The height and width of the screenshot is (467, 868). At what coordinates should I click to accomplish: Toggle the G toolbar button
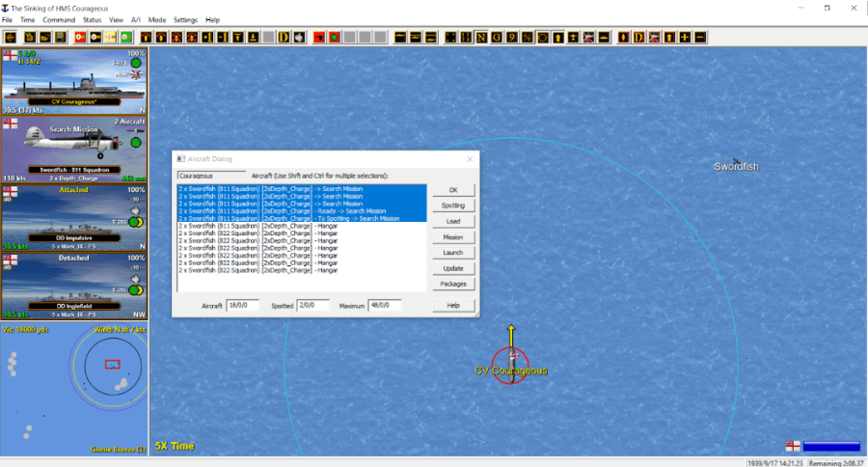497,37
